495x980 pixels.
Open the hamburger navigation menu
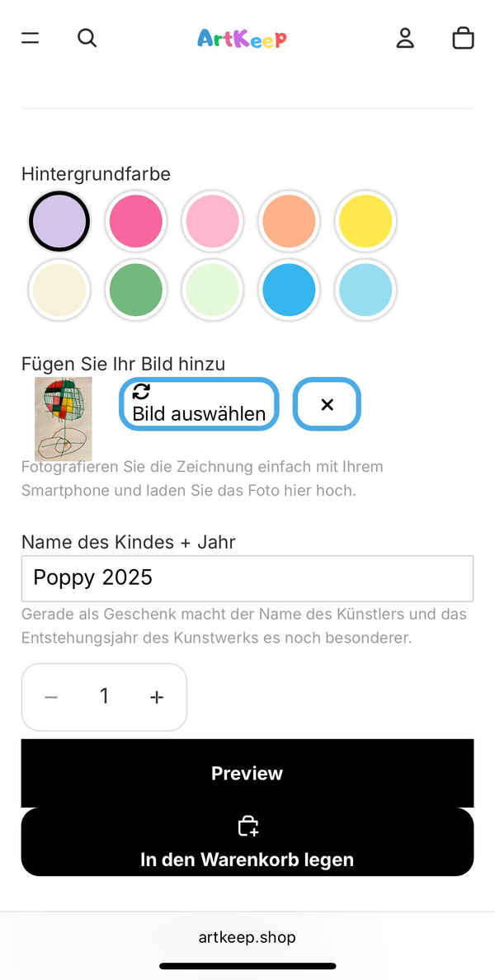pyautogui.click(x=30, y=37)
